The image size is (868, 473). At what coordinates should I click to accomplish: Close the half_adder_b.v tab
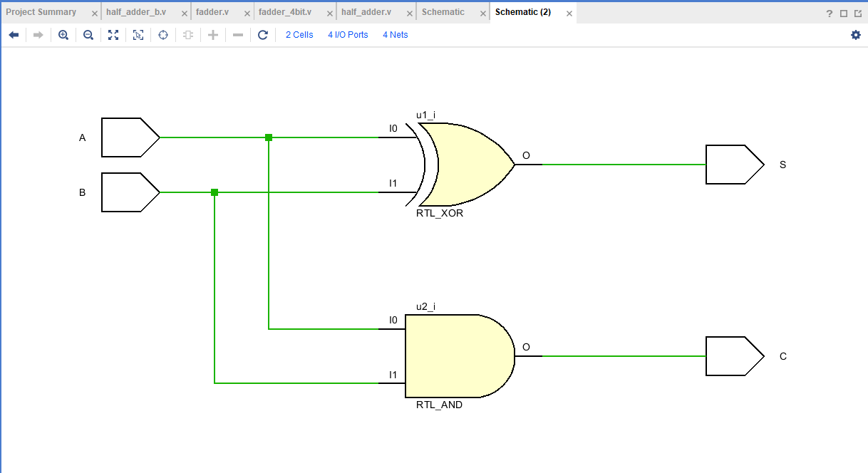(185, 14)
